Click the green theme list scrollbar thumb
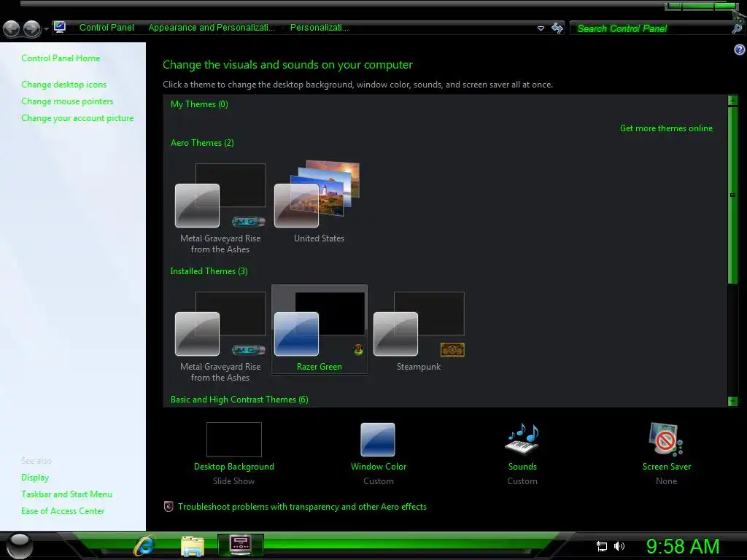 [x=732, y=195]
